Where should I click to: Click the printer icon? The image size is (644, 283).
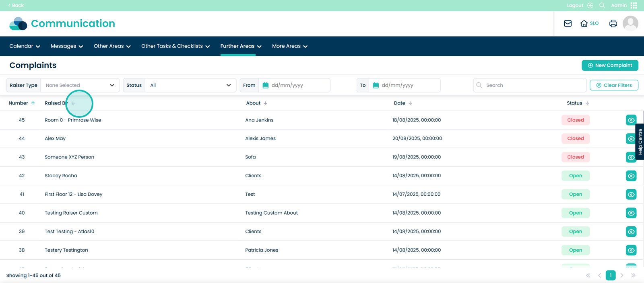click(613, 23)
